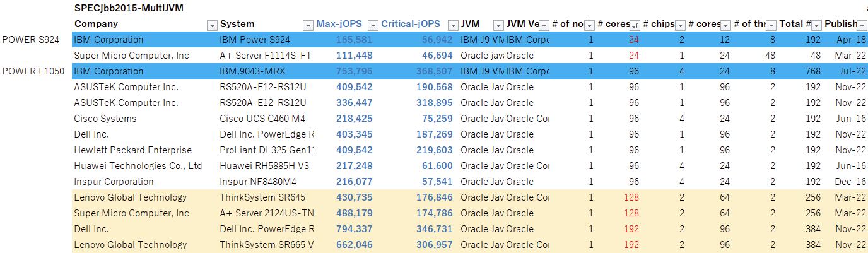Open the Total # column filter dropdown
This screenshot has width=868, height=253.
tap(816, 25)
